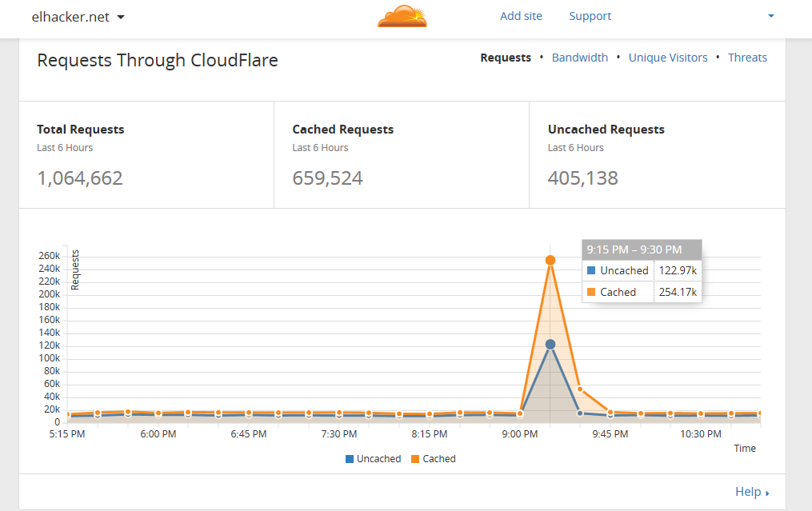Click the Uncached Requests card title
The height and width of the screenshot is (511, 812).
606,130
